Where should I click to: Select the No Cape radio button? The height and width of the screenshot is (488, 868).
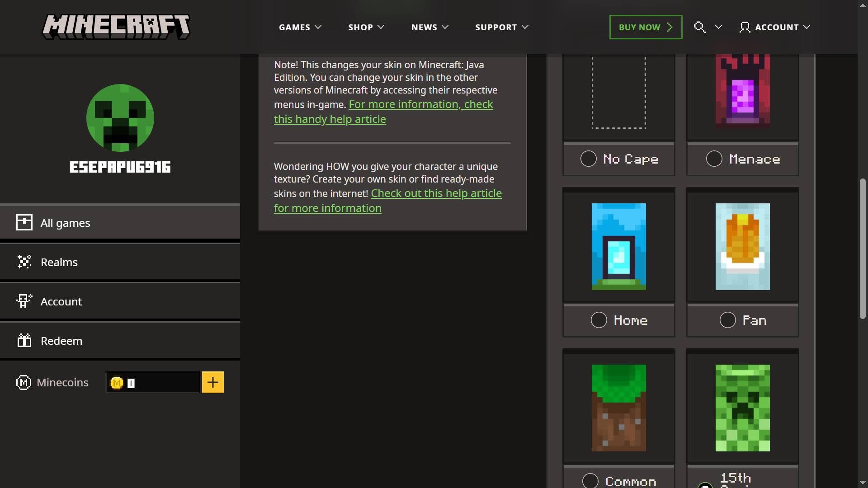coord(589,159)
